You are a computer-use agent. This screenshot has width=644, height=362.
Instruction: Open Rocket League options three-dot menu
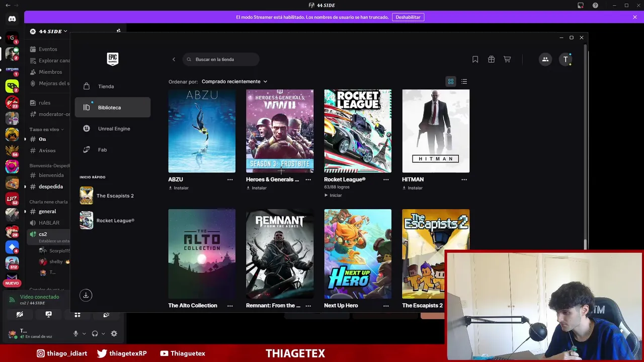tap(386, 179)
